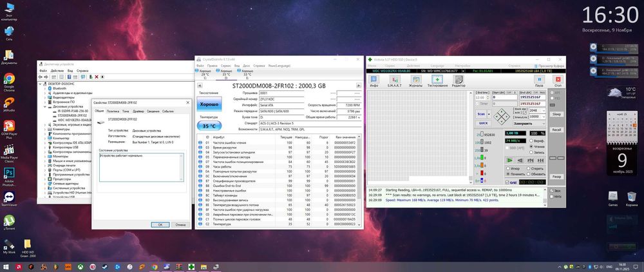Select the Вериф. radio button in Victoria
Image resolution: width=644 pixels, height=272 pixels.
[x=537, y=141]
